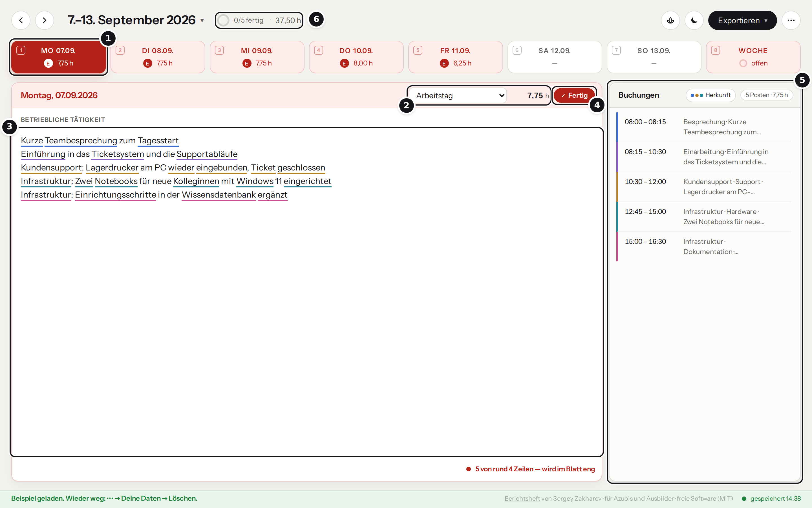Switch to the FR 11.09. tab
Image resolution: width=812 pixels, height=508 pixels.
coord(455,57)
